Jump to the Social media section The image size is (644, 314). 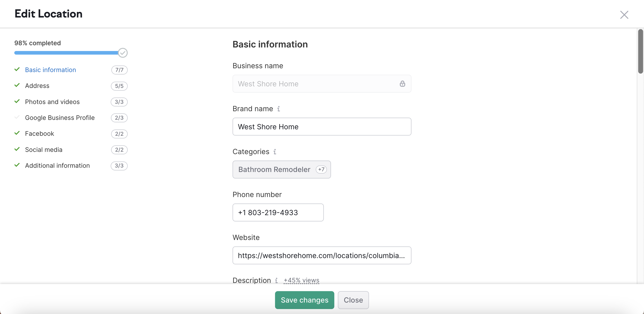click(x=44, y=150)
